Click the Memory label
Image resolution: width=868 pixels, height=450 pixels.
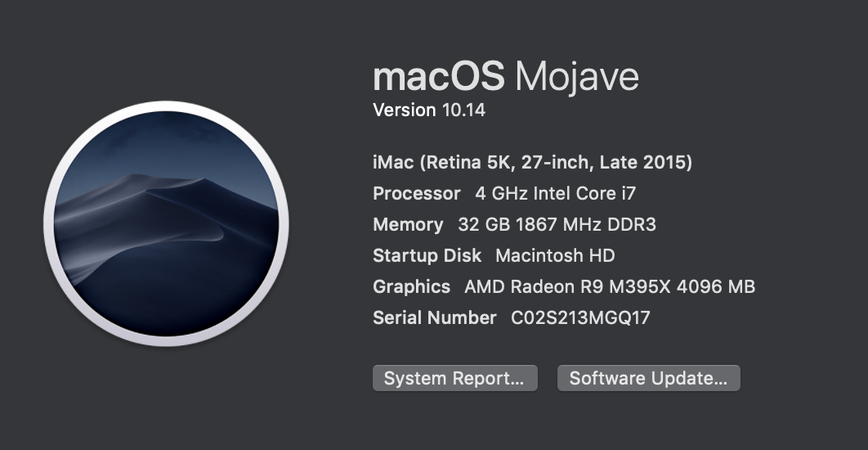point(408,224)
